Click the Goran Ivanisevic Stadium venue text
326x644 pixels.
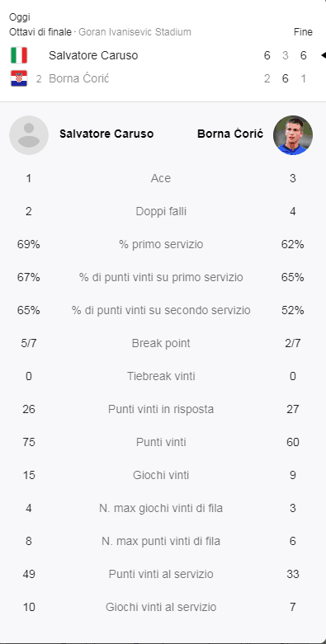(135, 32)
